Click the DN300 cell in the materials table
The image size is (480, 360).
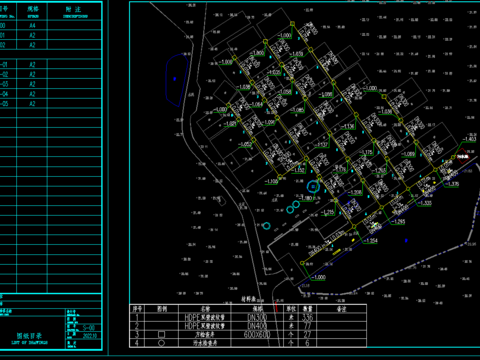(257, 317)
